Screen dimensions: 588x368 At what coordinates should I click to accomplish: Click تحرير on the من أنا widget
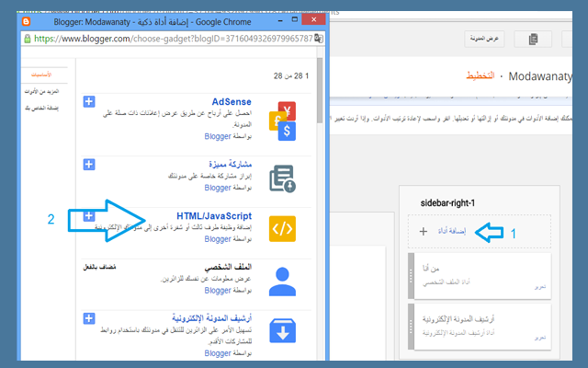(x=540, y=287)
